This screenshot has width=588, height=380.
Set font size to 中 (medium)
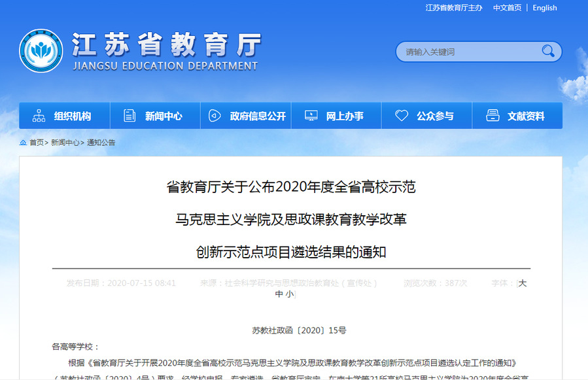279,294
